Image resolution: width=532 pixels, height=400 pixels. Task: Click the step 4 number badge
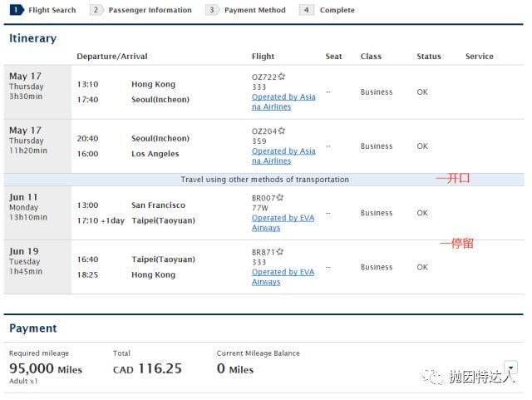(x=308, y=10)
